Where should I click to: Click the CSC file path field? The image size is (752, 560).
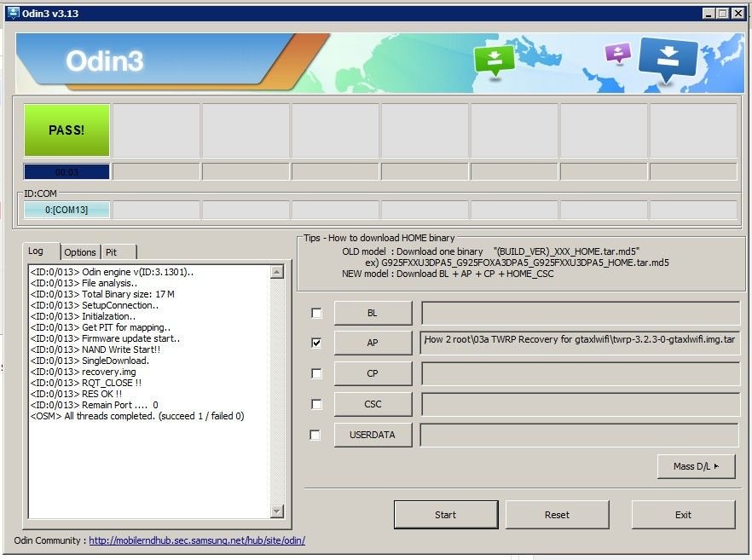581,404
